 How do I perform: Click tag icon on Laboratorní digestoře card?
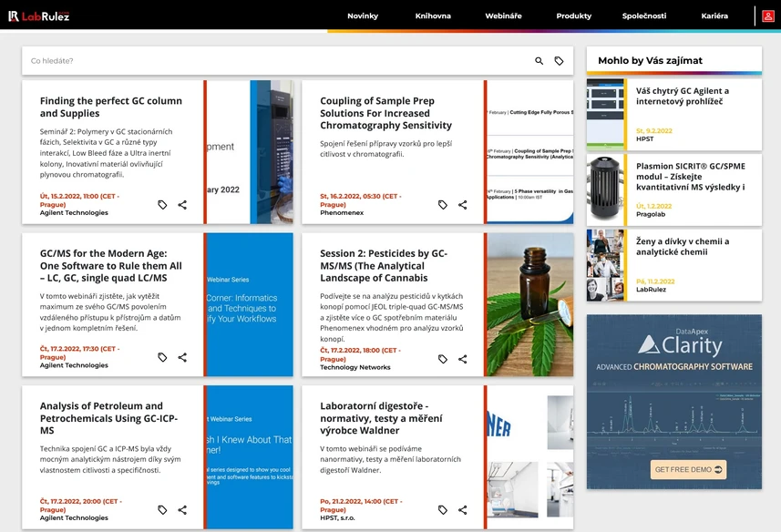(442, 509)
